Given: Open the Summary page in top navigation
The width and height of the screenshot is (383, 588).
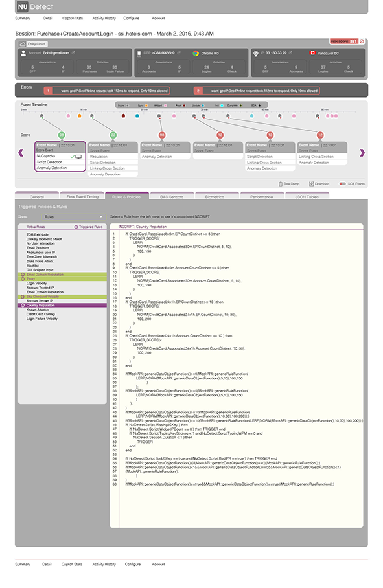Looking at the screenshot, I should [23, 18].
